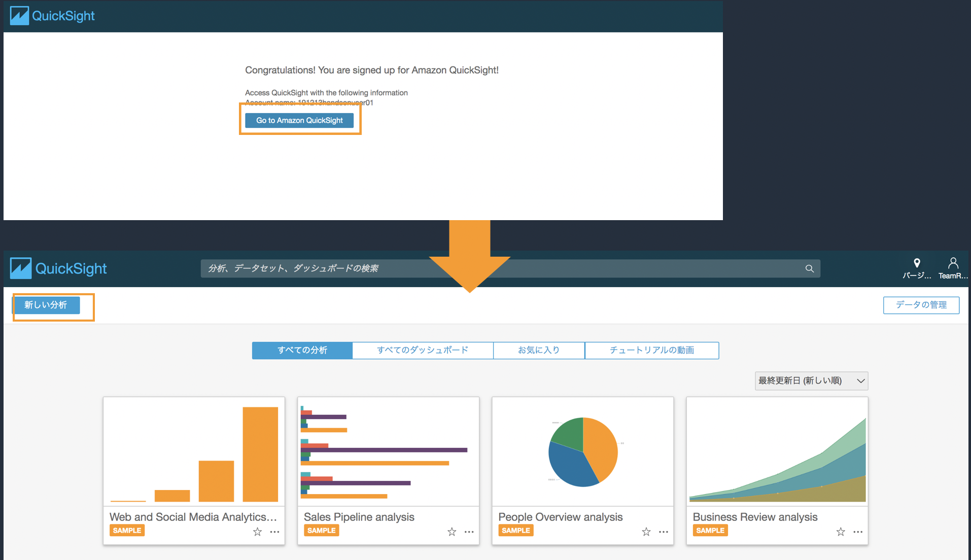Open People Overview pie chart thumbnail
Image resolution: width=971 pixels, height=560 pixels.
(582, 451)
